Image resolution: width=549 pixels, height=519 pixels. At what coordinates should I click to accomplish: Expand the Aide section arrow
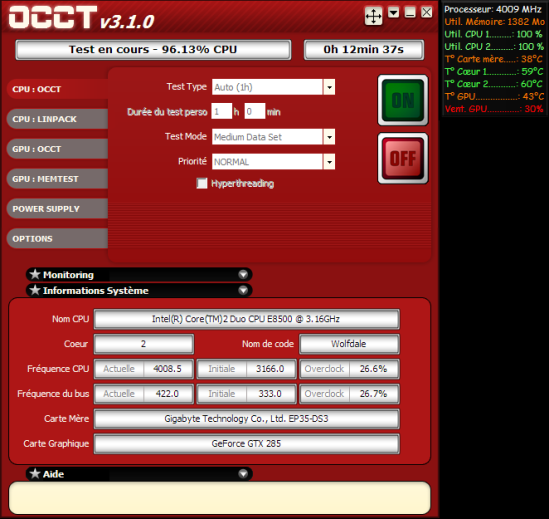click(x=243, y=473)
